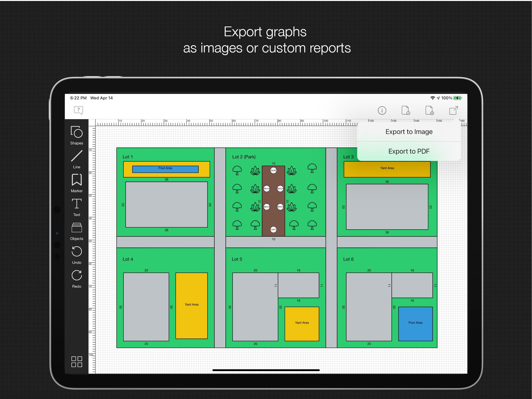Viewport: 532px width, 399px height.
Task: Select the brown path rectangle in the park
Action: point(273,201)
